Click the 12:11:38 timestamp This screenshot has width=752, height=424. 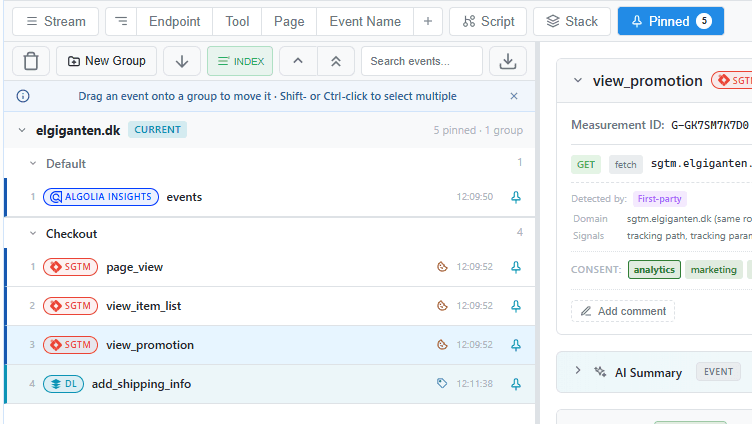tap(474, 384)
